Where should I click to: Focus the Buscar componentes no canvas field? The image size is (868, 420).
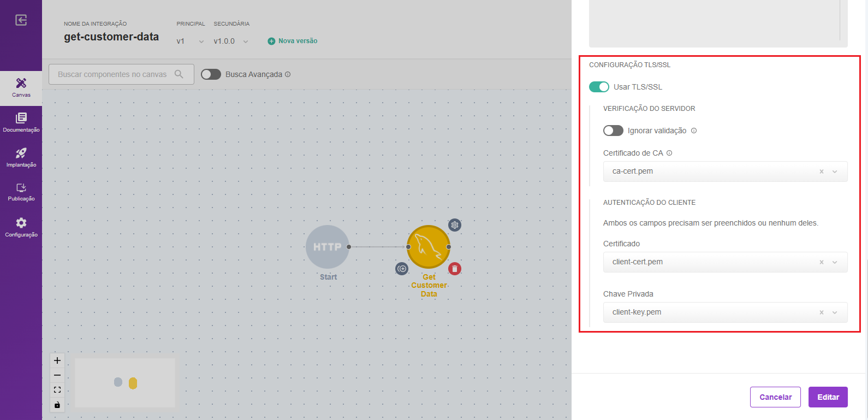point(115,74)
